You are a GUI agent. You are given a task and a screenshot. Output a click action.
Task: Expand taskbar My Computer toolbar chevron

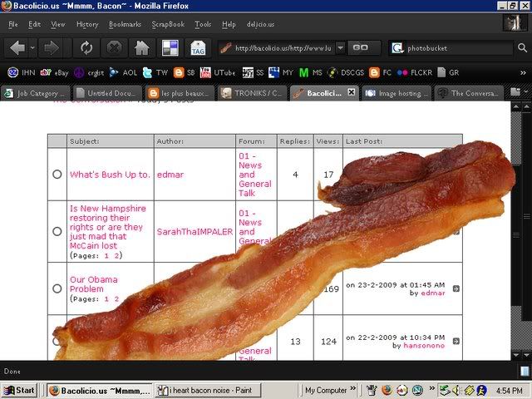pyautogui.click(x=352, y=388)
